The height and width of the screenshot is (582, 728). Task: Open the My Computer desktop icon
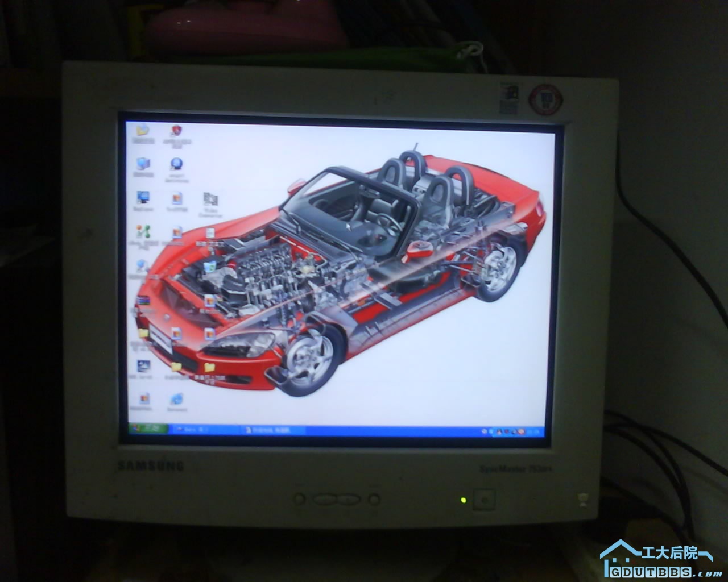click(x=143, y=164)
